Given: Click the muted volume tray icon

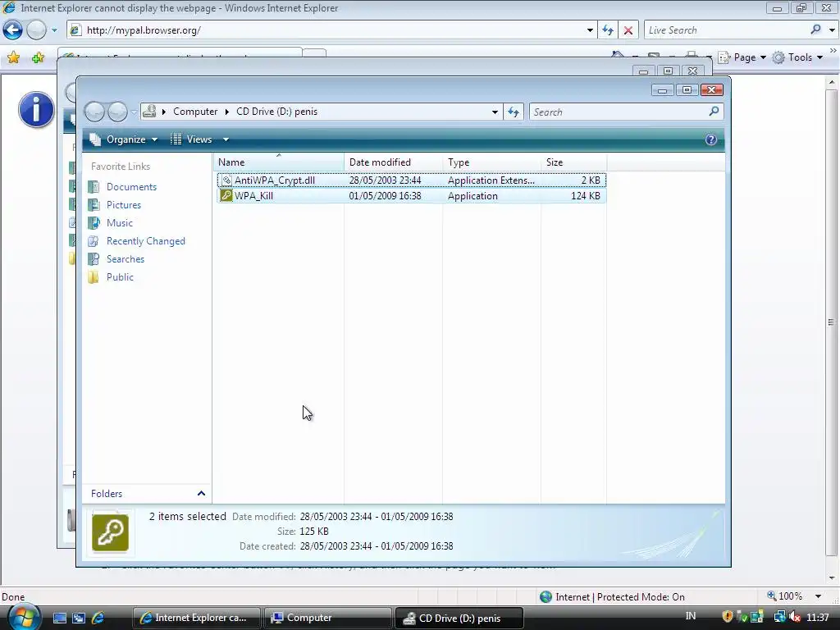Looking at the screenshot, I should pyautogui.click(x=794, y=617).
